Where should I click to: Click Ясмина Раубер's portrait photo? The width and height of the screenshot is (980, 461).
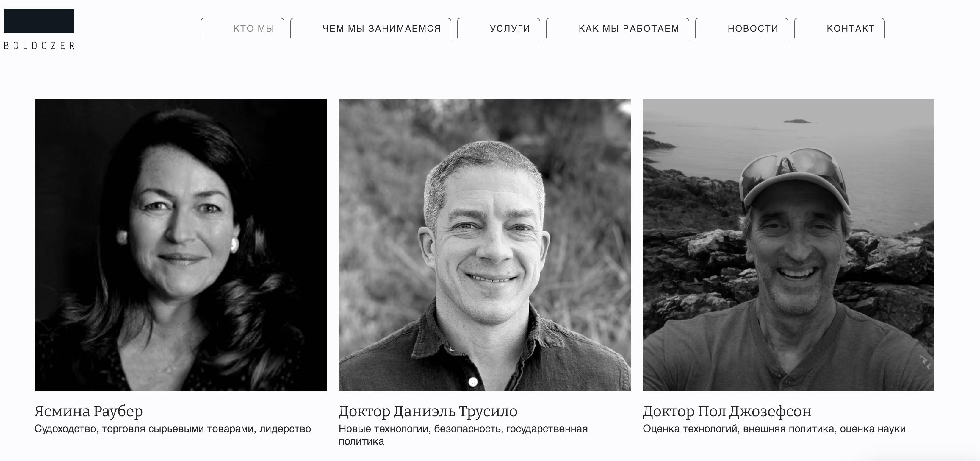tap(181, 245)
